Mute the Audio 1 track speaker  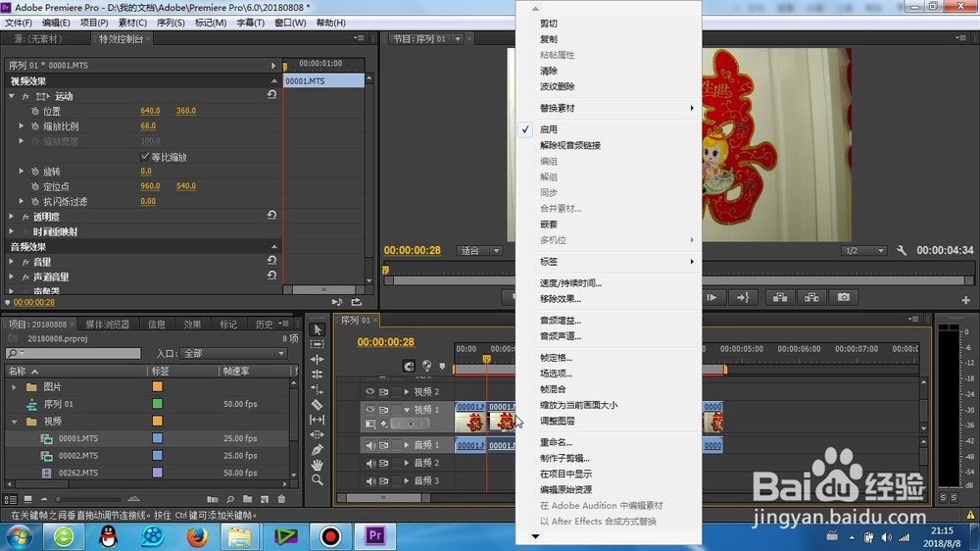point(370,445)
